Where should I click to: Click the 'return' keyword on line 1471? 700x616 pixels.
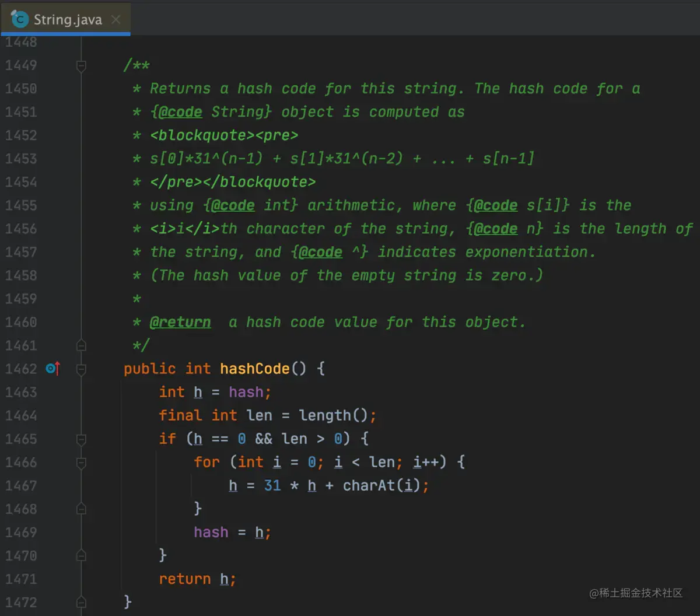click(x=185, y=579)
